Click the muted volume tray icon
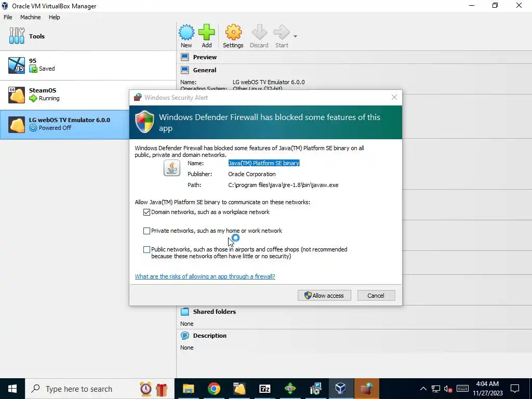This screenshot has height=399, width=532. (x=448, y=389)
